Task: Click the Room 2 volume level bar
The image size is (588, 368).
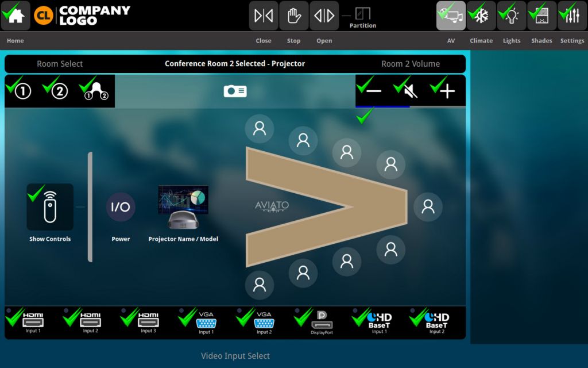Action: tap(411, 106)
